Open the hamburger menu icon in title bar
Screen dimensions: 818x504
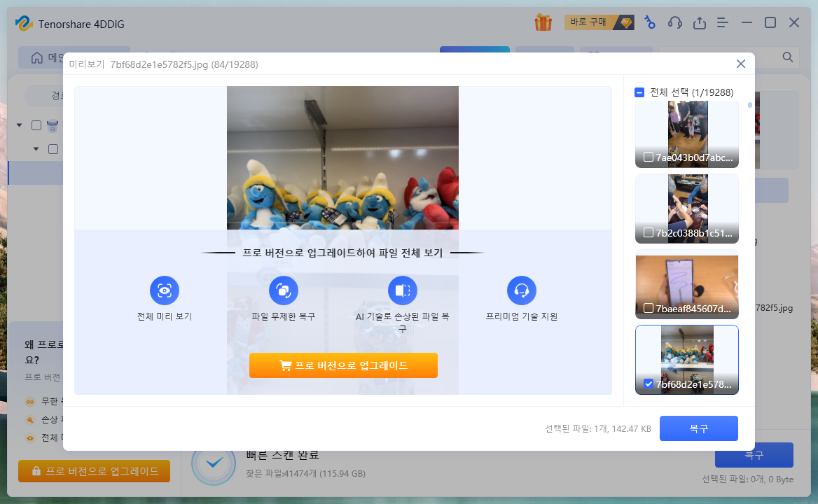click(723, 23)
